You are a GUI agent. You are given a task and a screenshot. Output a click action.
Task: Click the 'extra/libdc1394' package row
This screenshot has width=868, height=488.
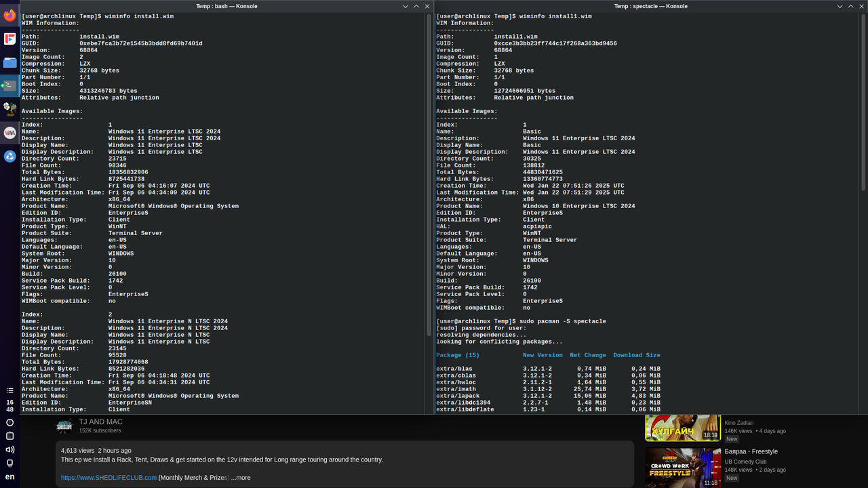click(x=548, y=403)
